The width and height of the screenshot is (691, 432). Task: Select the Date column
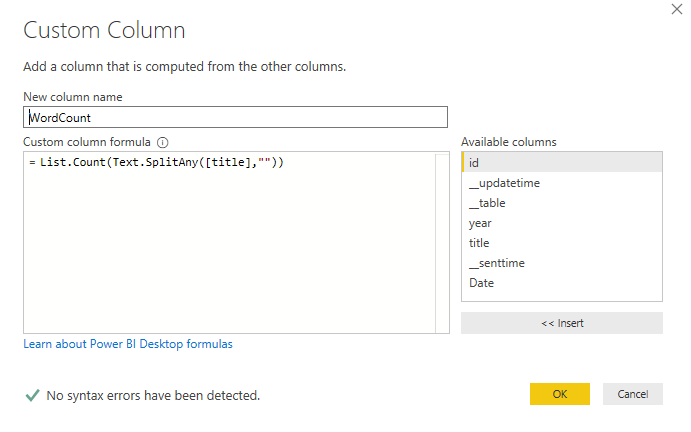[562, 283]
